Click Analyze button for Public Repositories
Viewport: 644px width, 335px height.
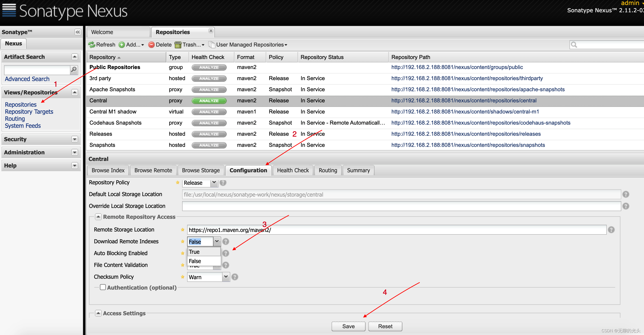click(x=209, y=67)
